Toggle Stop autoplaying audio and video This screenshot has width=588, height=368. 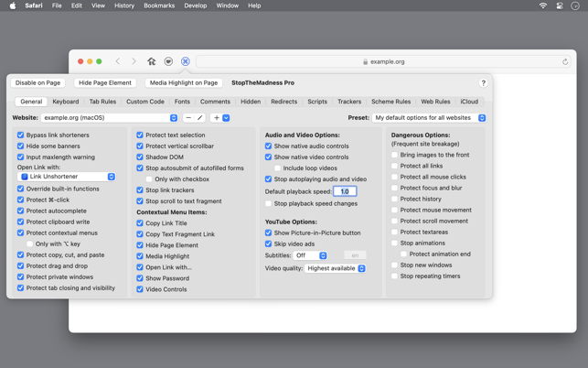(268, 179)
